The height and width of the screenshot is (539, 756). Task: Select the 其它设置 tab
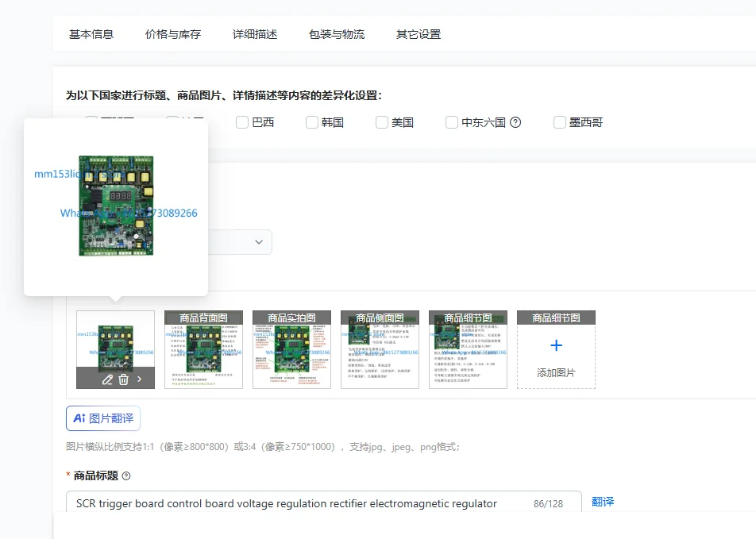click(418, 34)
